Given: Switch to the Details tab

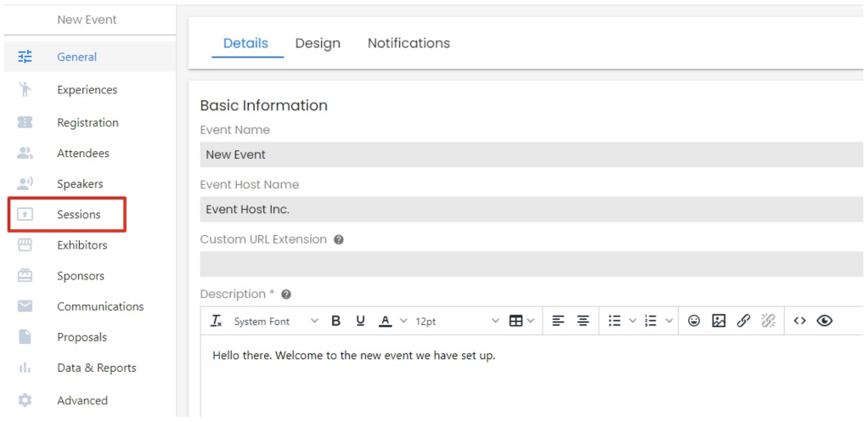Looking at the screenshot, I should [x=245, y=43].
